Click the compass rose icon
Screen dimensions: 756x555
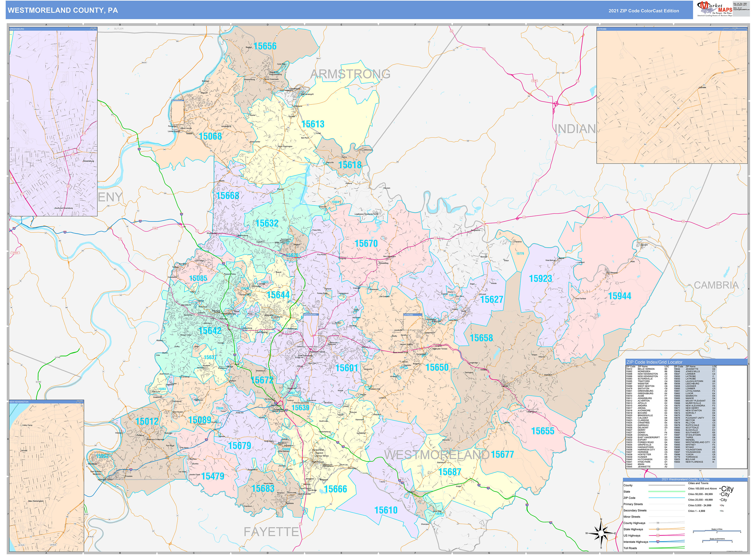click(x=601, y=533)
